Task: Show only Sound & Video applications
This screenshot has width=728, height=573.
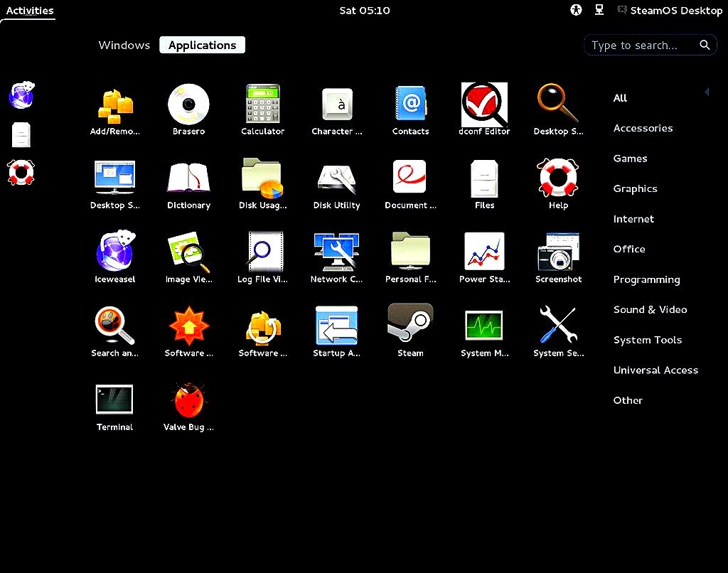Action: click(650, 309)
